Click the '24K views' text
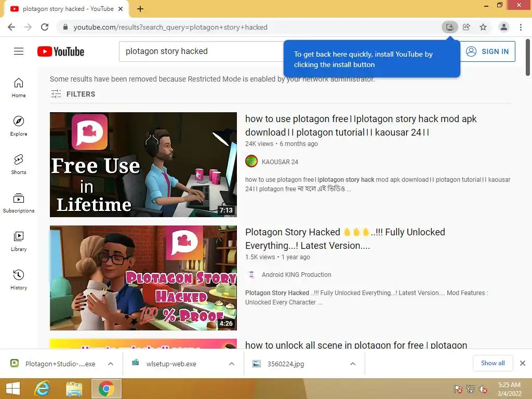 259,143
